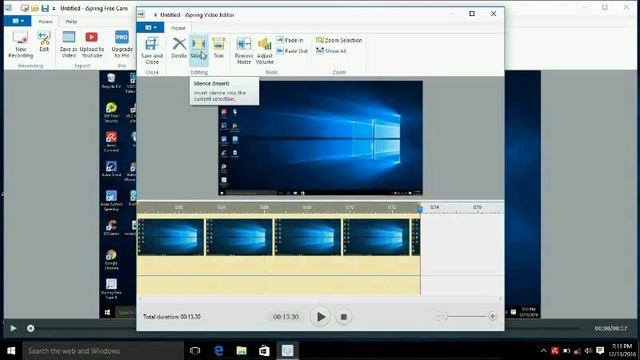This screenshot has height=360, width=640.
Task: Open Task View on the taskbar
Action: tap(195, 351)
